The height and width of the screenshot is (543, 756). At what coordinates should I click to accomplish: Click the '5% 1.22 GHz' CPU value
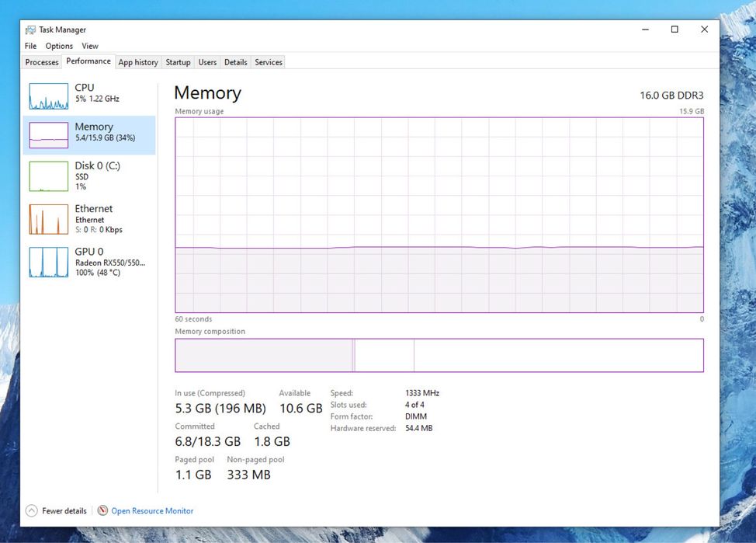97,99
